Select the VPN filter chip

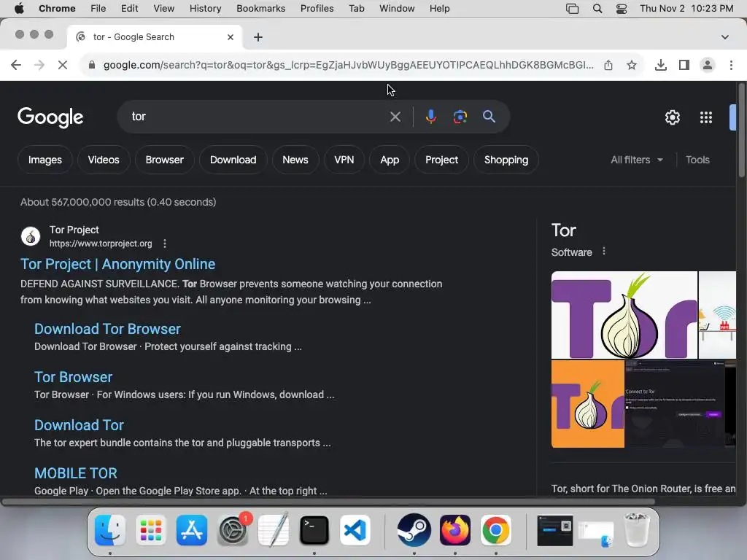[344, 160]
